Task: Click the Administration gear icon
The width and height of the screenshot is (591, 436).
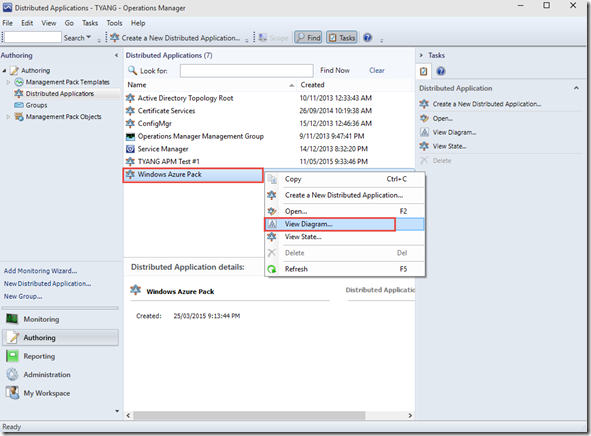Action: point(12,375)
